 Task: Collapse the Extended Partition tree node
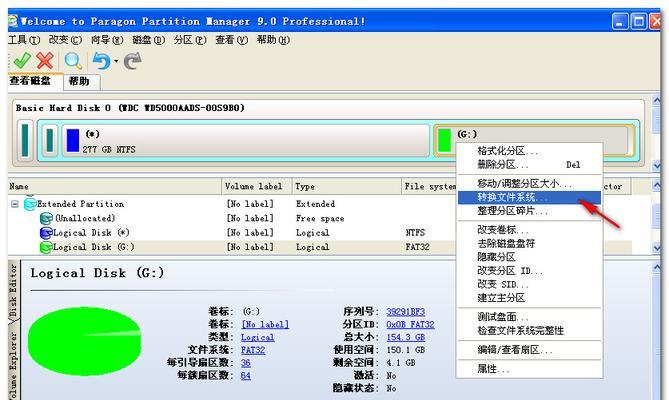point(15,204)
